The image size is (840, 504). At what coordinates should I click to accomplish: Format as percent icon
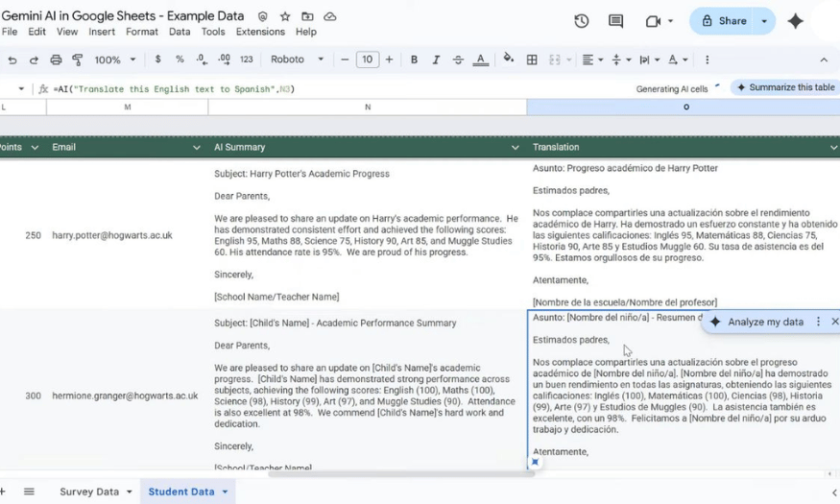tap(180, 60)
